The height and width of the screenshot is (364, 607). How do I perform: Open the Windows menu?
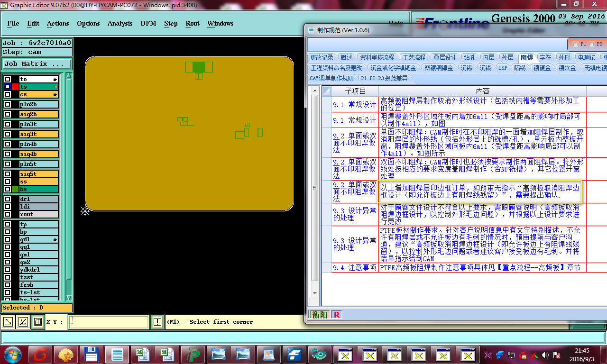(221, 23)
